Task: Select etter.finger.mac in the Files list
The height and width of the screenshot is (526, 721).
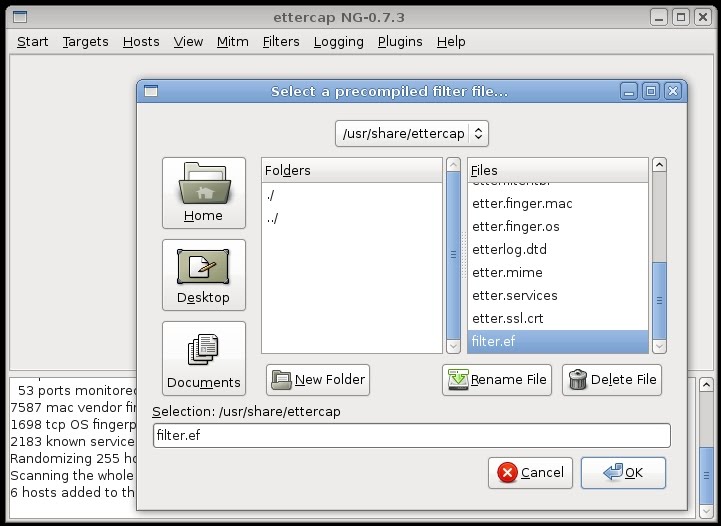Action: click(522, 204)
